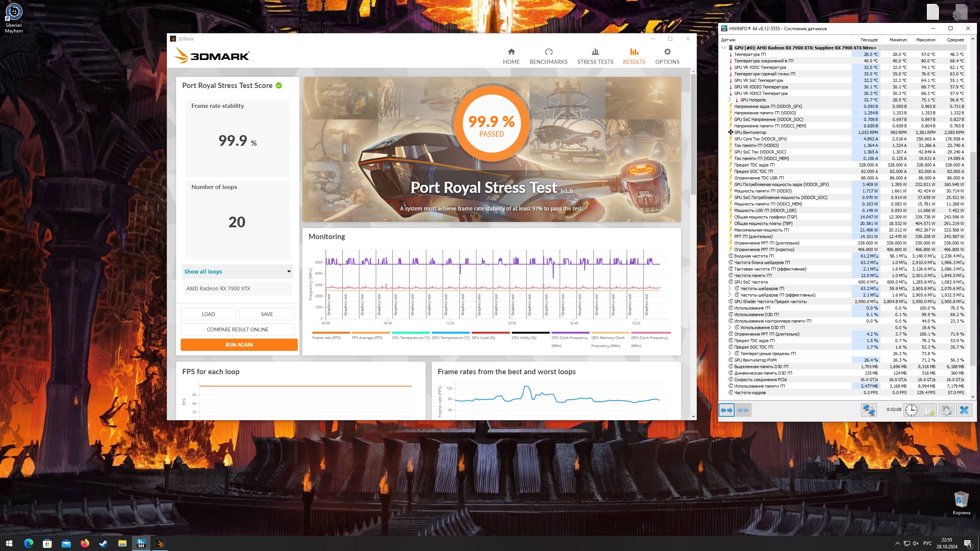Open HWiNFO remote network monitors icon
Viewport: 980px width, 551px height.
(869, 410)
